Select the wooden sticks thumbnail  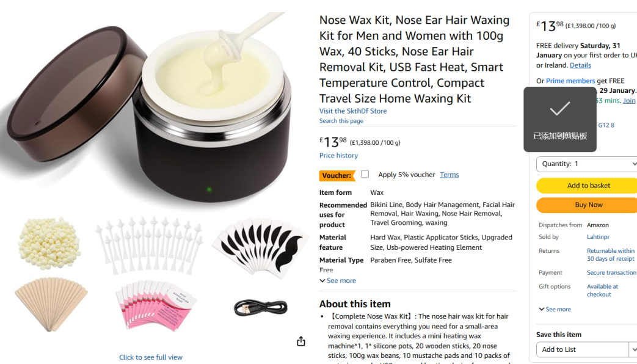[x=51, y=304]
